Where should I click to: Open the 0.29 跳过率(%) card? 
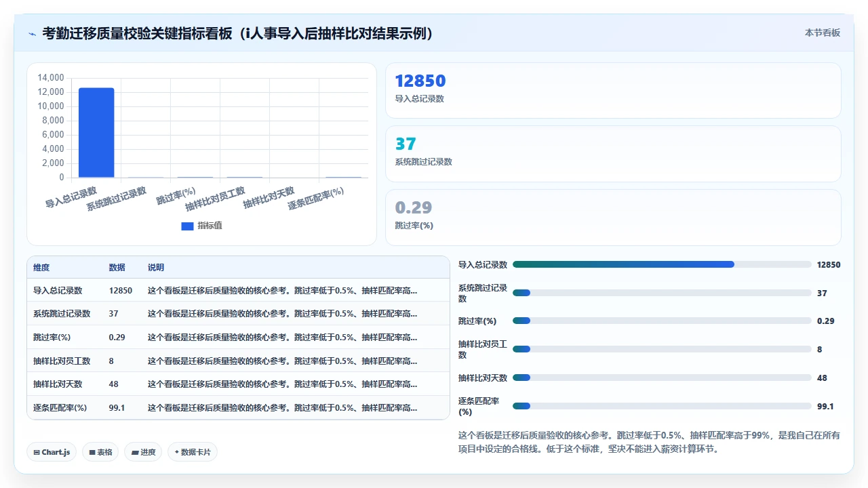[x=613, y=217]
